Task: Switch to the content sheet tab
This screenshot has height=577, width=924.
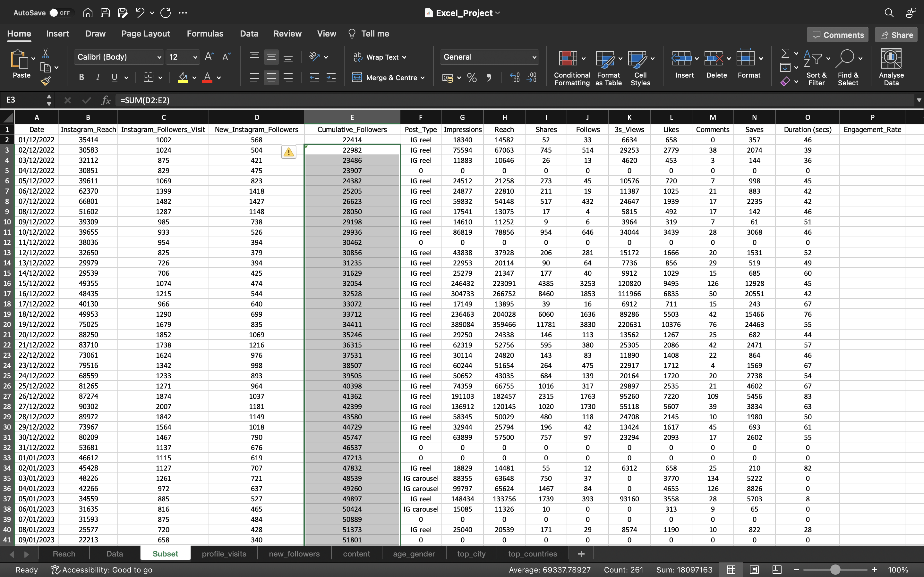Action: point(356,554)
